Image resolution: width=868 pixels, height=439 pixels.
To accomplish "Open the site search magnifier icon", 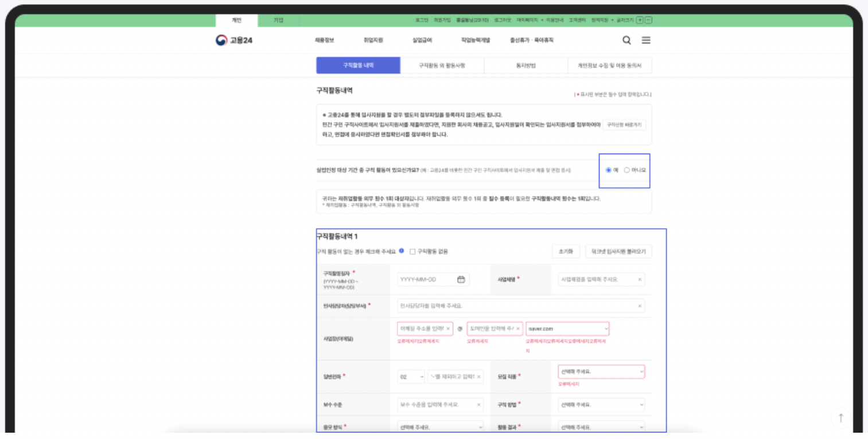I will (626, 40).
